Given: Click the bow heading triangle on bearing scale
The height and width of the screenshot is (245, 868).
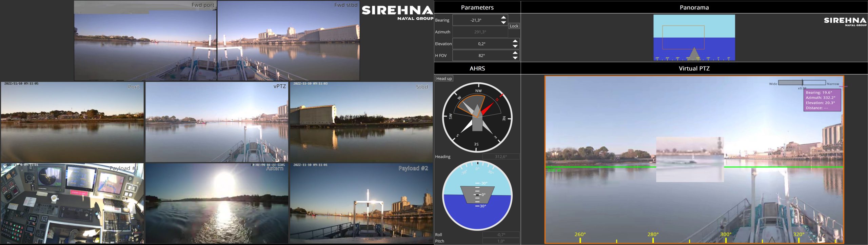Looking at the screenshot, I should (772, 240).
